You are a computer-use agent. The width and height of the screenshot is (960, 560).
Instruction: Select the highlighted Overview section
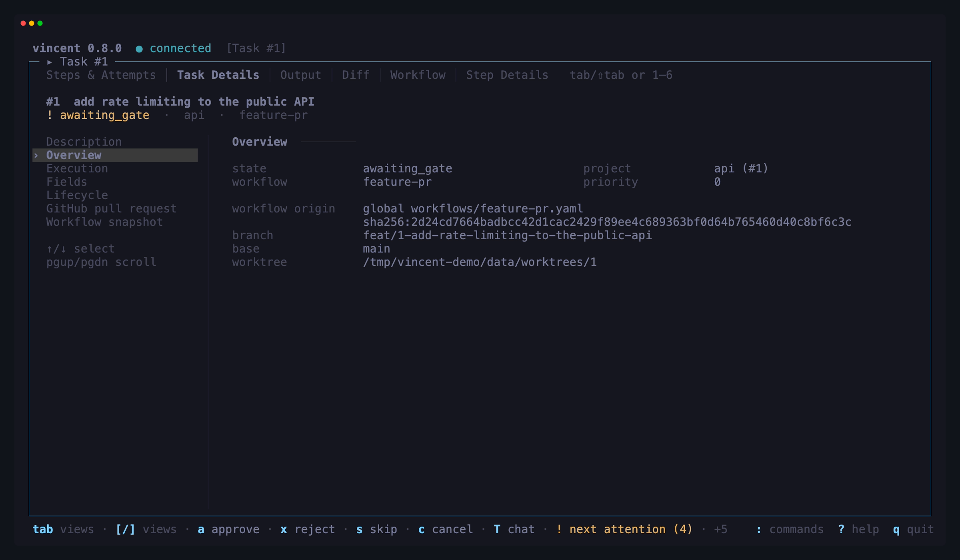115,155
